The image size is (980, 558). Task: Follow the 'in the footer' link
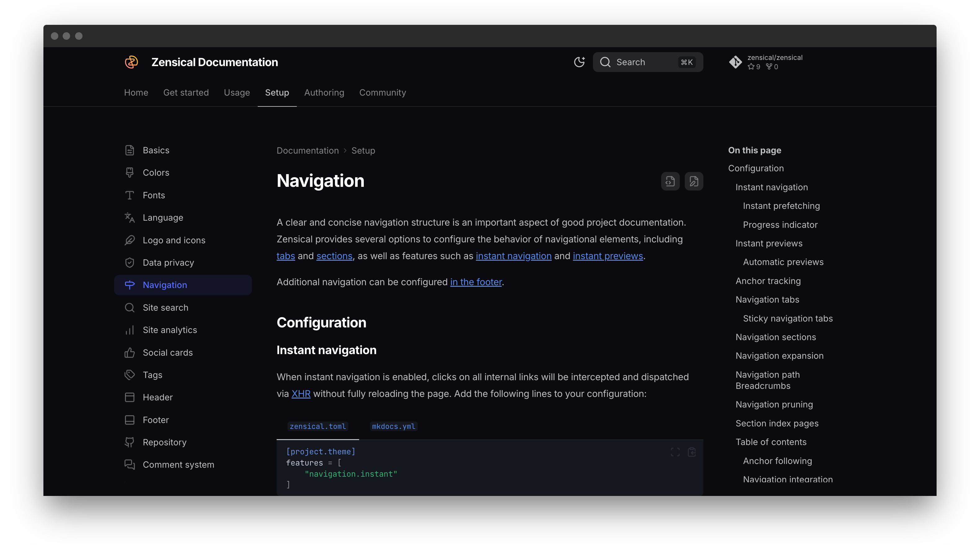point(476,282)
